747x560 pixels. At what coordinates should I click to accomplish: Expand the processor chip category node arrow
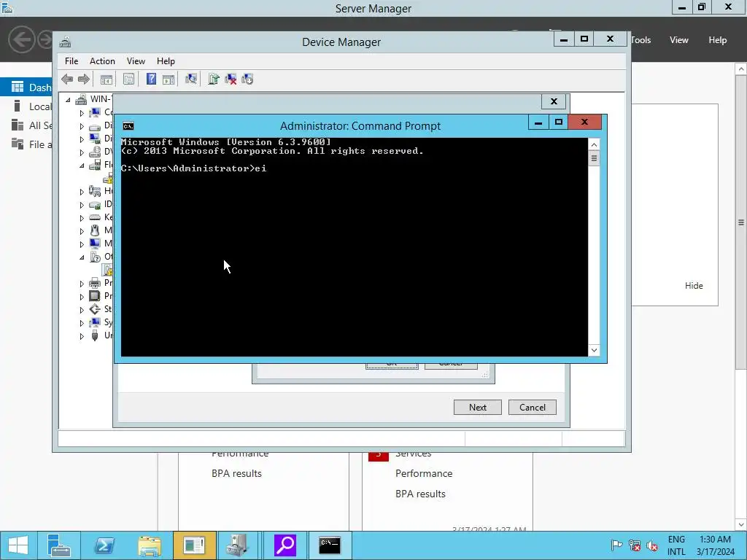coord(82,296)
